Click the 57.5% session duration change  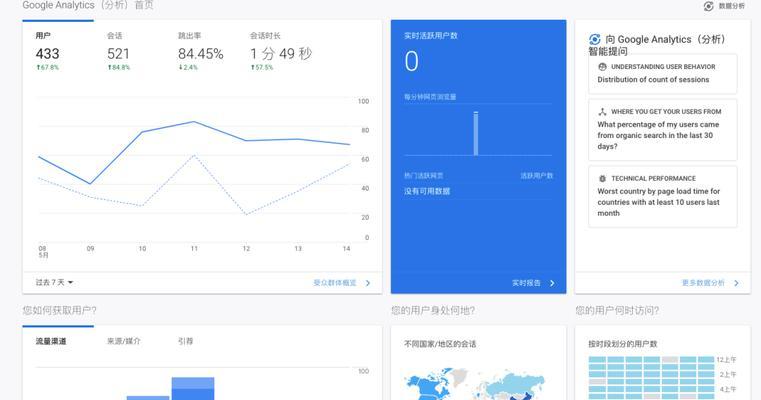tap(262, 67)
